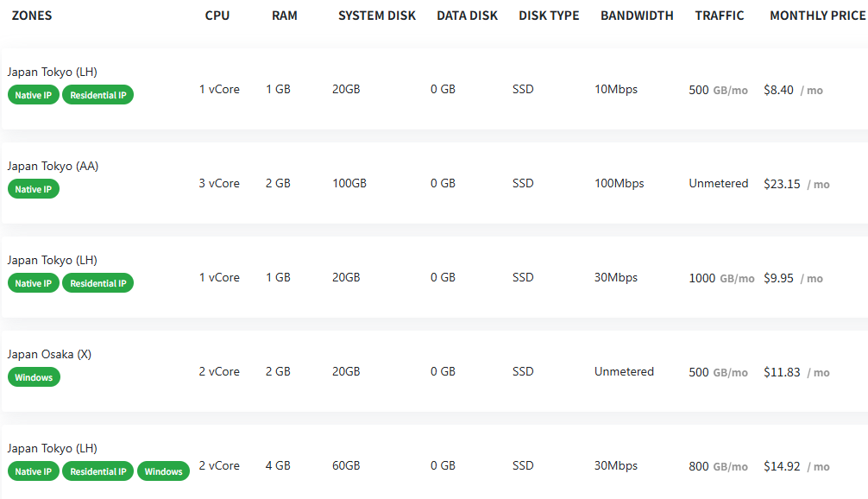Screen dimensions: 868x499
Task: Click Windows badge on Japan Osaka (X) plan
Action: point(34,377)
